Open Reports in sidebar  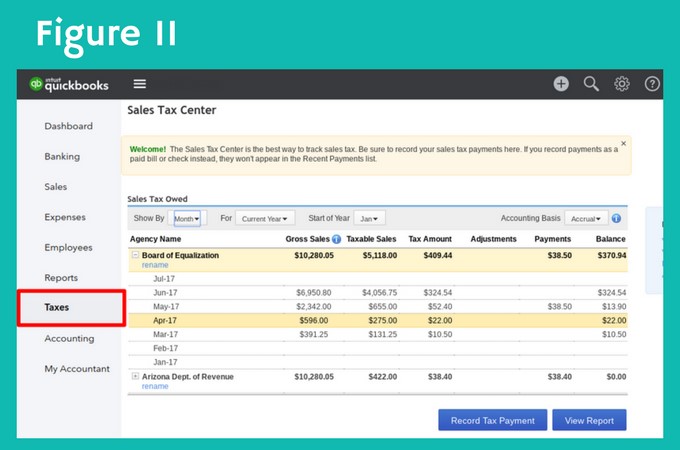point(61,278)
